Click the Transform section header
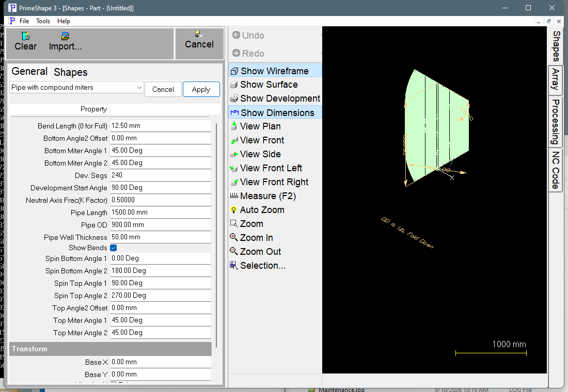 click(x=111, y=349)
